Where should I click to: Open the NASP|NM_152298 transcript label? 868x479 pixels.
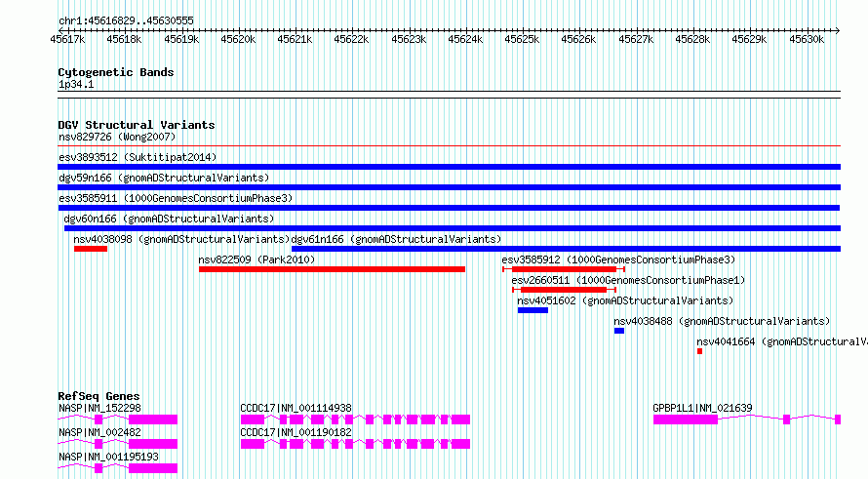click(99, 408)
